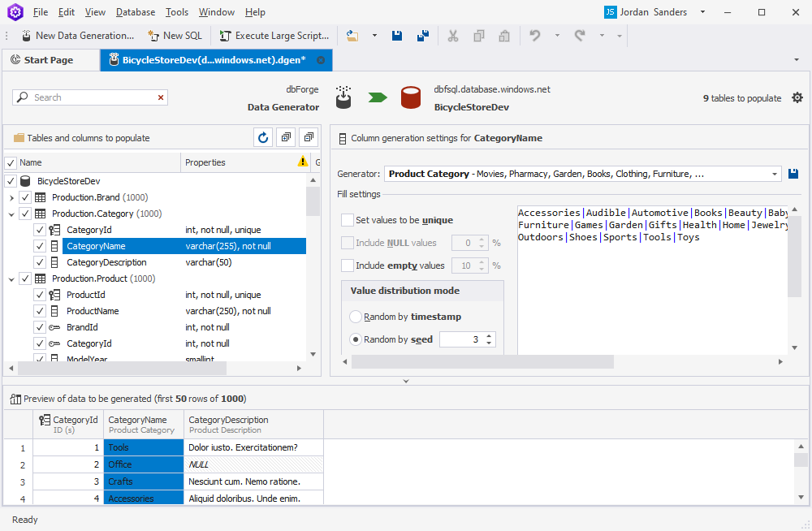812x531 pixels.
Task: Click the tables tree vertical scrollbar thumb
Action: pos(313,201)
